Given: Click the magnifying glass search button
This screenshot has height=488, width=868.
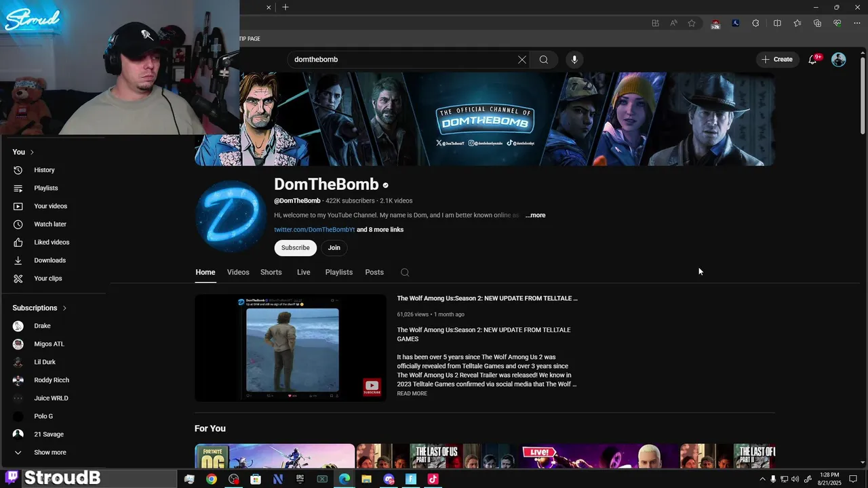Looking at the screenshot, I should [544, 60].
